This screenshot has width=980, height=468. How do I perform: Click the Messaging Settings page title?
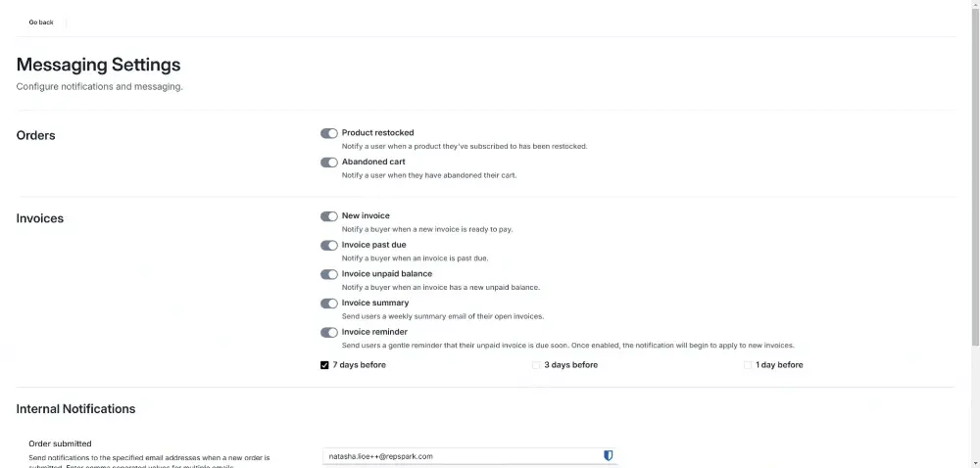pos(98,65)
